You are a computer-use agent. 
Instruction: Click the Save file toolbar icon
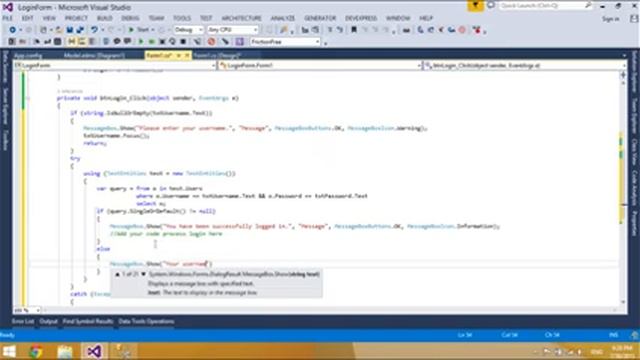click(70, 30)
